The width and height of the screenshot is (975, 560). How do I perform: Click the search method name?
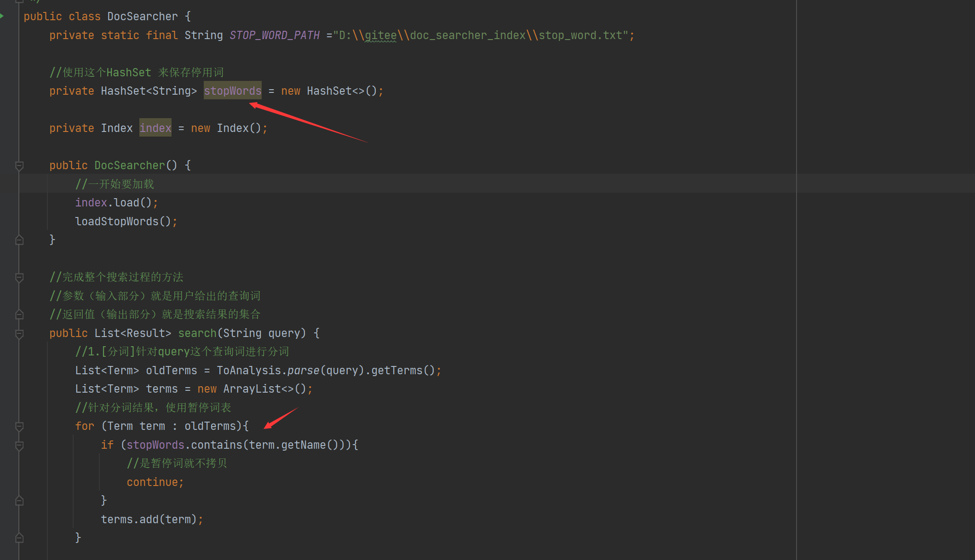[197, 333]
